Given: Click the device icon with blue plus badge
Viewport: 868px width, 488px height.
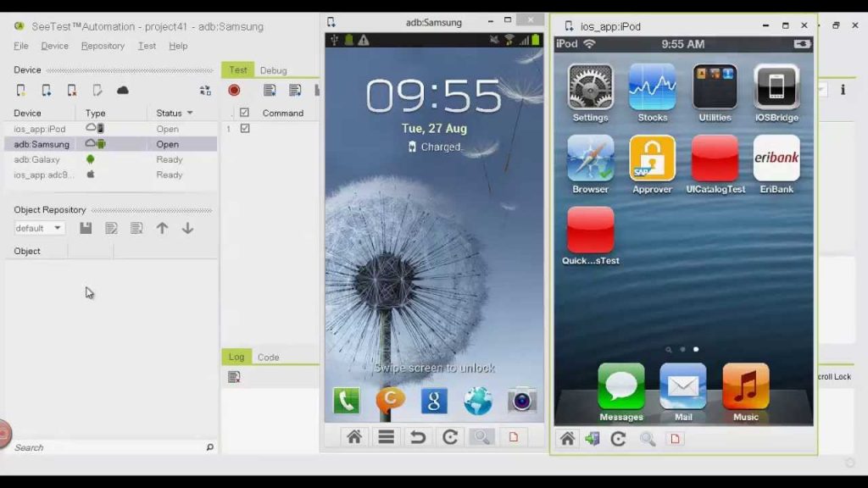Looking at the screenshot, I should 47,90.
